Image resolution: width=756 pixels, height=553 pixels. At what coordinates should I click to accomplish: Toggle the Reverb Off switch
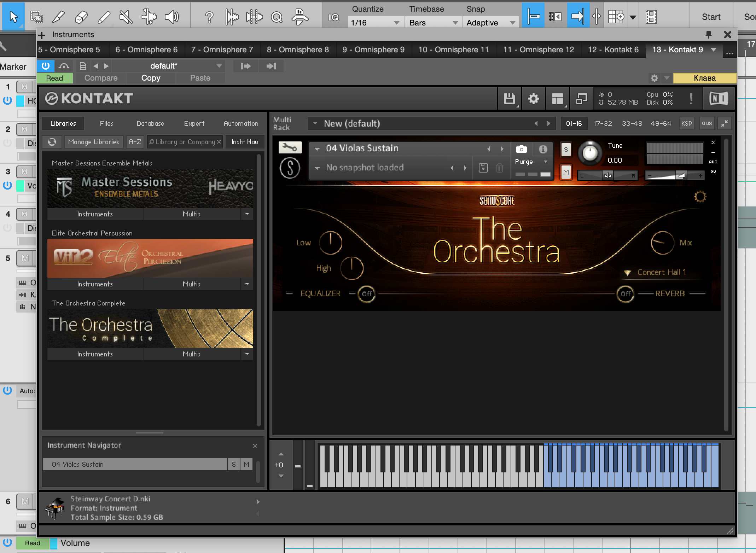click(x=625, y=294)
